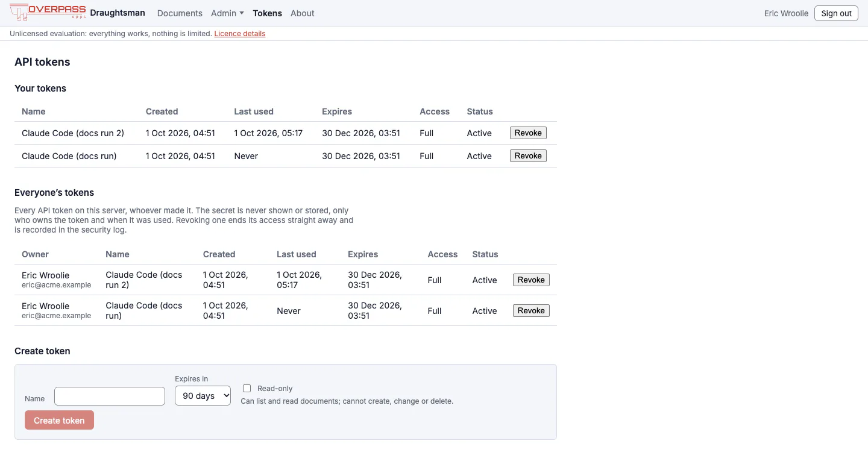
Task: Revoke Claude Code (docs run) under Your tokens
Action: point(528,156)
